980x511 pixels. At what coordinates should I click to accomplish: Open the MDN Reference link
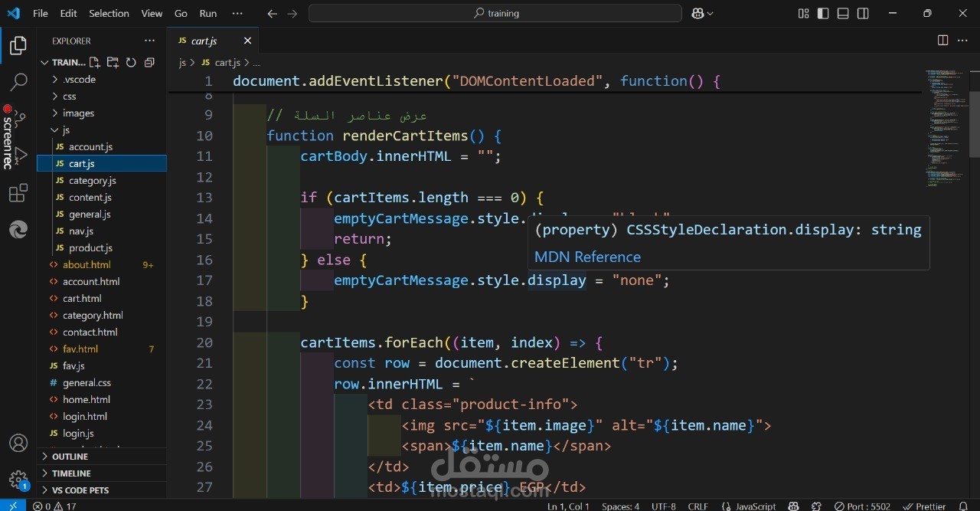[587, 257]
